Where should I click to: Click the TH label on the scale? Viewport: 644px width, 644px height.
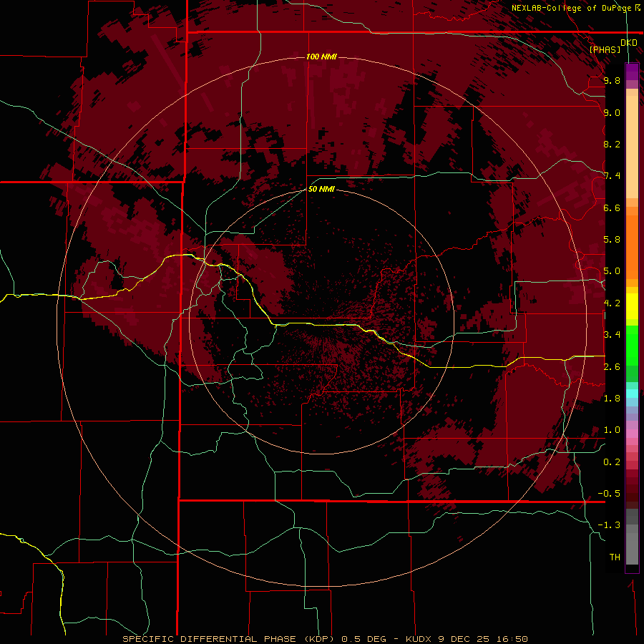615,557
